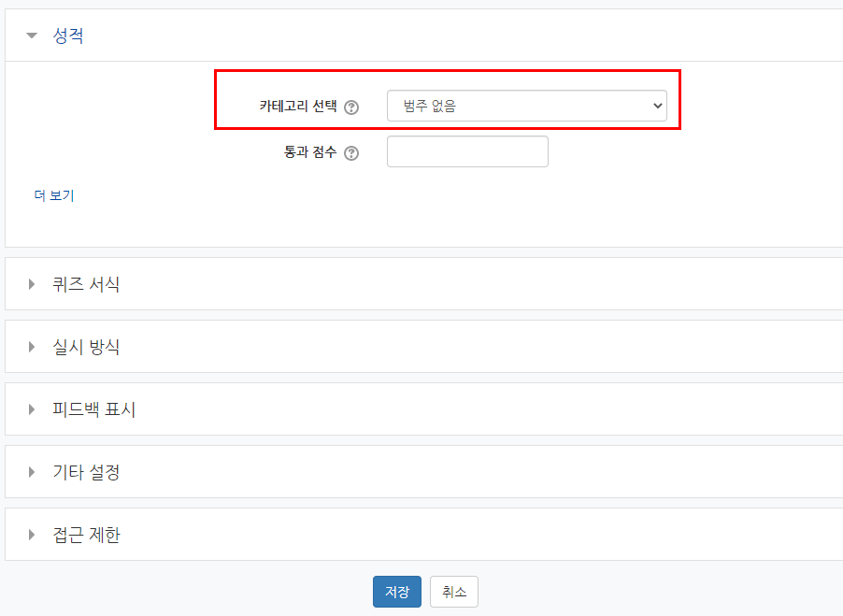Open the 카테고리 선택 dropdown showing 범주 없음
This screenshot has height=616, width=843.
(526, 107)
